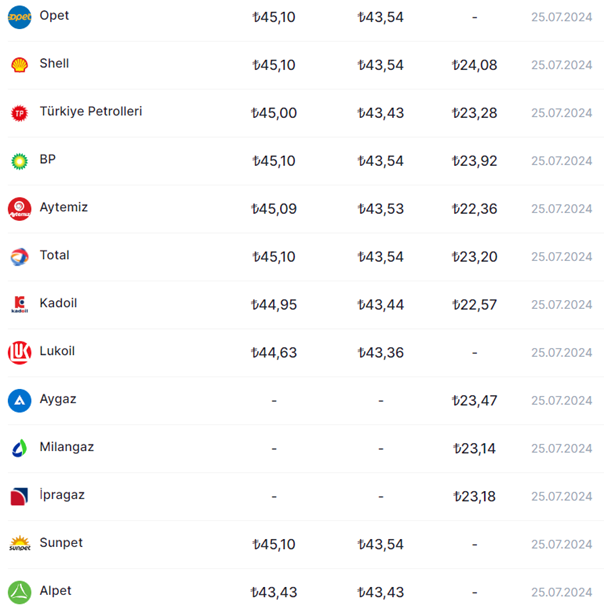The height and width of the screenshot is (610, 605).
Task: Click the red Lukoil logo
Action: coord(19,352)
